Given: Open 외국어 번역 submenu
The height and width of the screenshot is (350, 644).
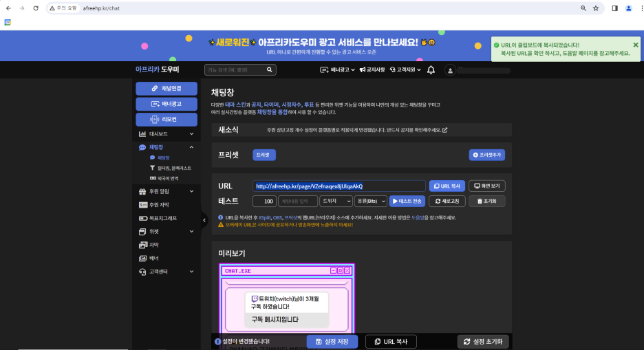Looking at the screenshot, I should tap(164, 179).
